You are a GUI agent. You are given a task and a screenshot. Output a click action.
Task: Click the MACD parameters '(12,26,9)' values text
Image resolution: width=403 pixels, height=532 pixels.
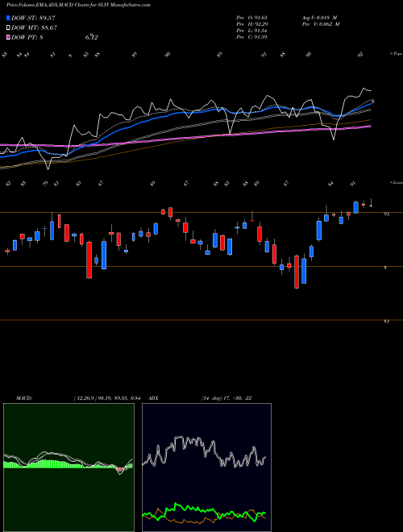107,398
